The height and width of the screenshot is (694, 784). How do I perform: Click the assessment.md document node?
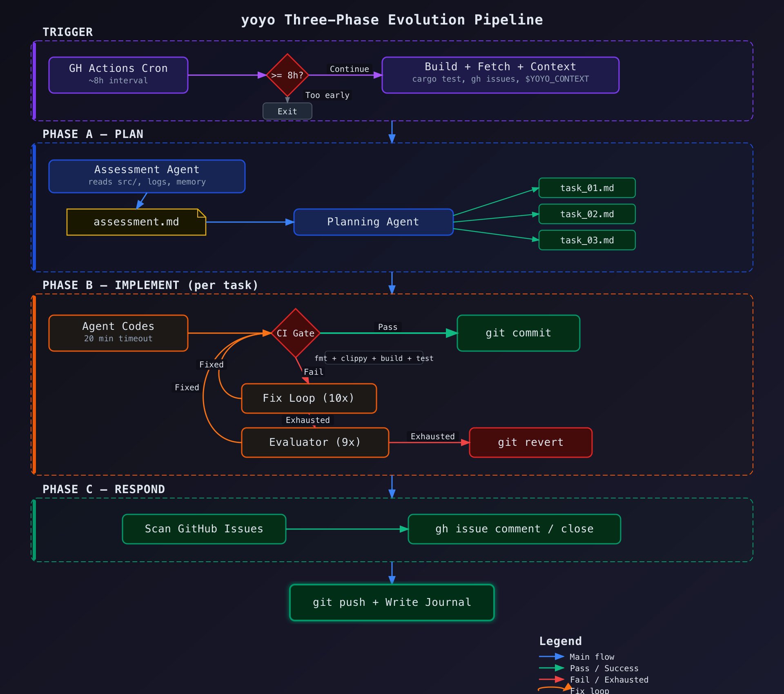click(136, 222)
